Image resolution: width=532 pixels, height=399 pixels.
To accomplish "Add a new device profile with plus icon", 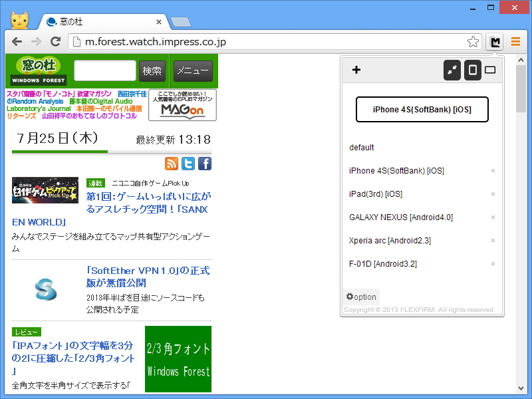I will [357, 69].
